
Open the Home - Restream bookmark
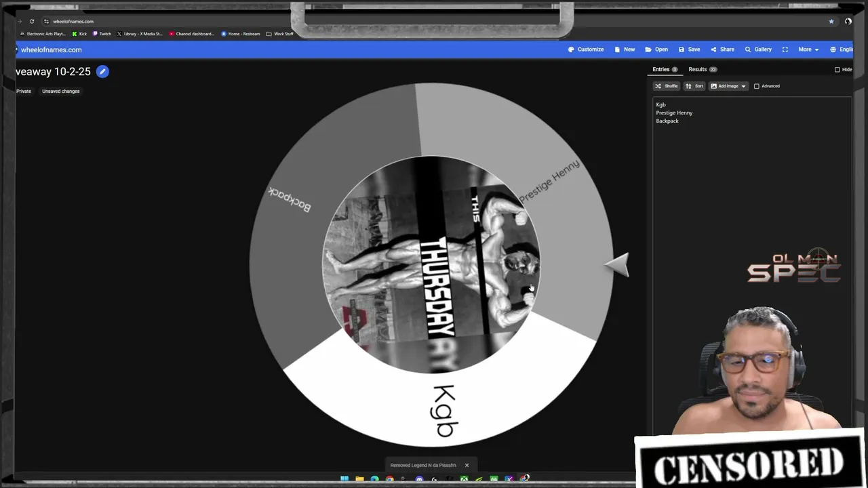pos(241,33)
